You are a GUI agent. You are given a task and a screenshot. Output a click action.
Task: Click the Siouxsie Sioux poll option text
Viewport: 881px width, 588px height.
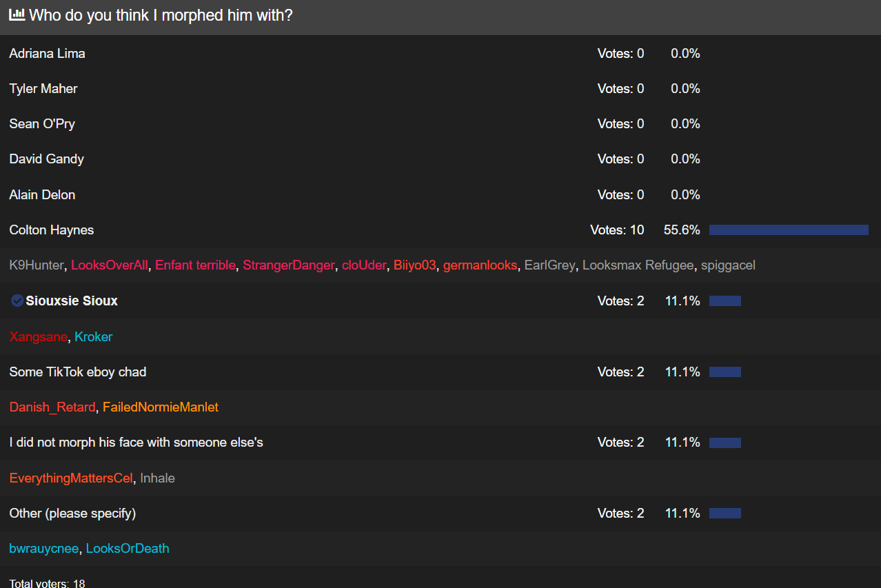point(72,301)
